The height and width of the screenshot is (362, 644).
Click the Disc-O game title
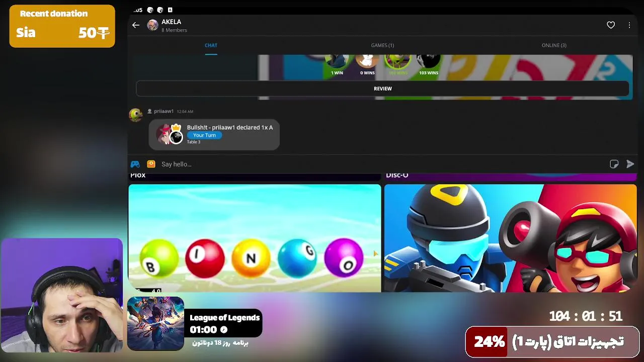[x=397, y=175]
